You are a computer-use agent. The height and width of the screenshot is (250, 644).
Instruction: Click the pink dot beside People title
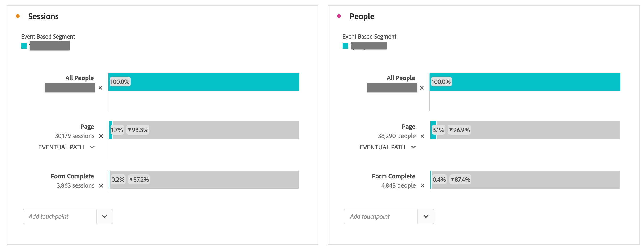tap(339, 16)
